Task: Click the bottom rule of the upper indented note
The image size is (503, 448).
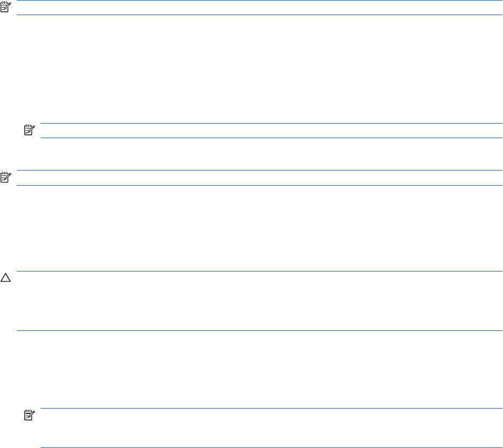Action: point(270,138)
